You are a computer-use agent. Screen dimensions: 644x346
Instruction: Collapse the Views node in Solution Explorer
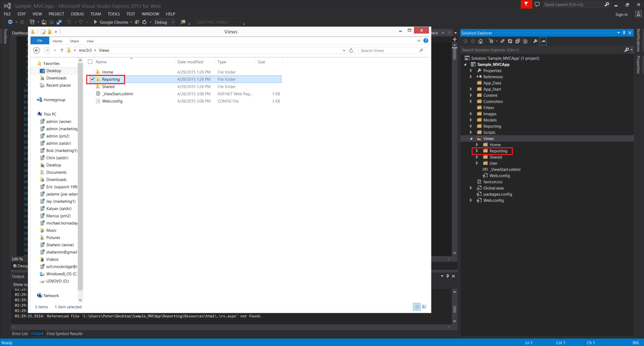coord(471,139)
